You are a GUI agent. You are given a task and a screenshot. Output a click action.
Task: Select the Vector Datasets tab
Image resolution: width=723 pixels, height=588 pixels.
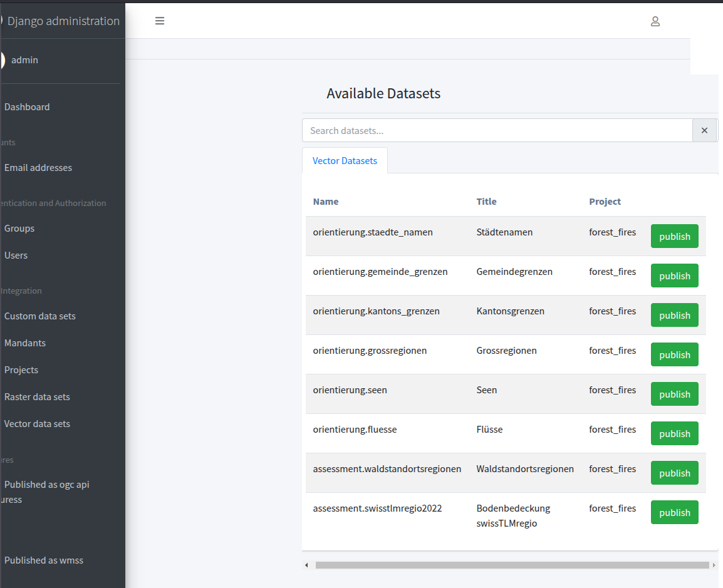(x=345, y=161)
